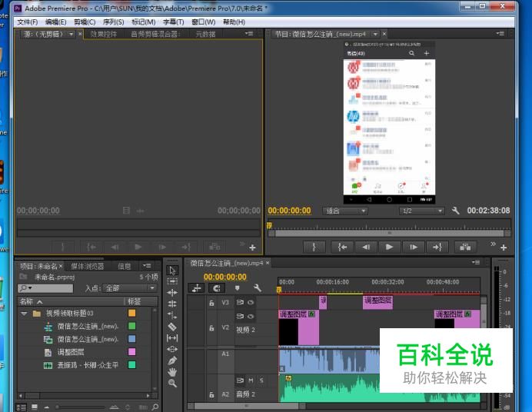Switch to 效果控件 tab
Image resolution: width=532 pixels, height=412 pixels.
coord(104,34)
